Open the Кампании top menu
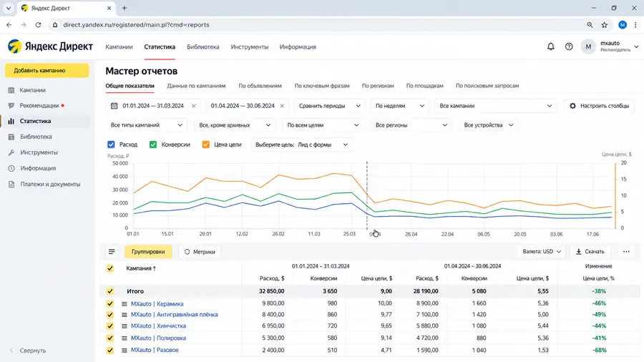Viewport: 644px width, 362px height. point(119,47)
